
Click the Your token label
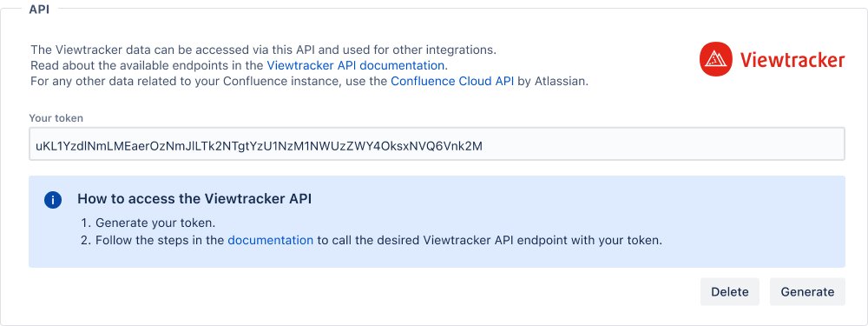(x=56, y=118)
